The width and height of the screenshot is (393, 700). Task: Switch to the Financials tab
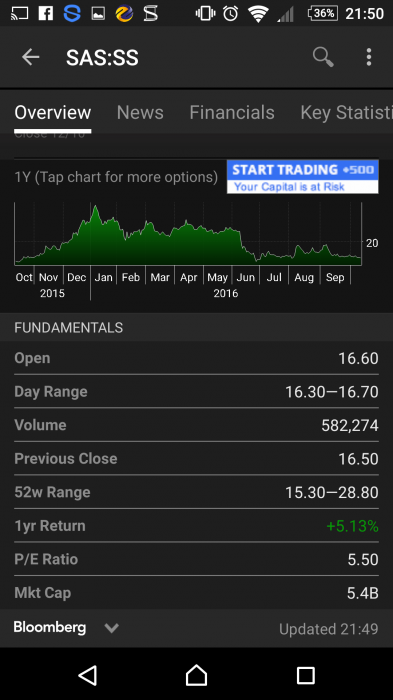[232, 112]
